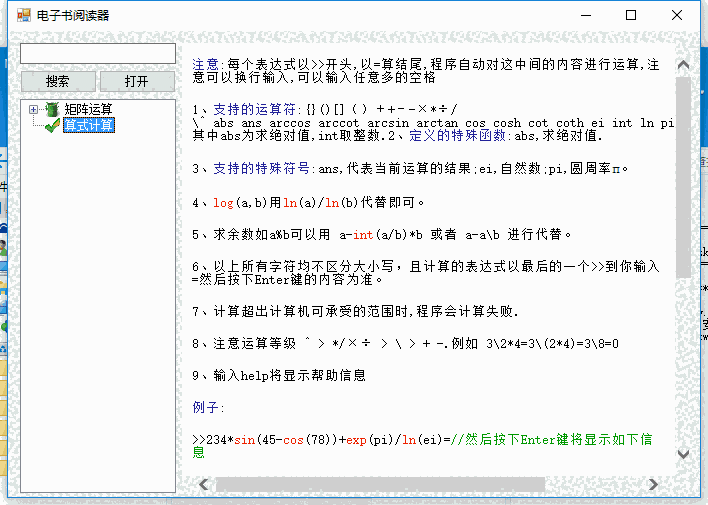Image resolution: width=708 pixels, height=505 pixels.
Task: Focus the search text input box
Action: tap(98, 53)
